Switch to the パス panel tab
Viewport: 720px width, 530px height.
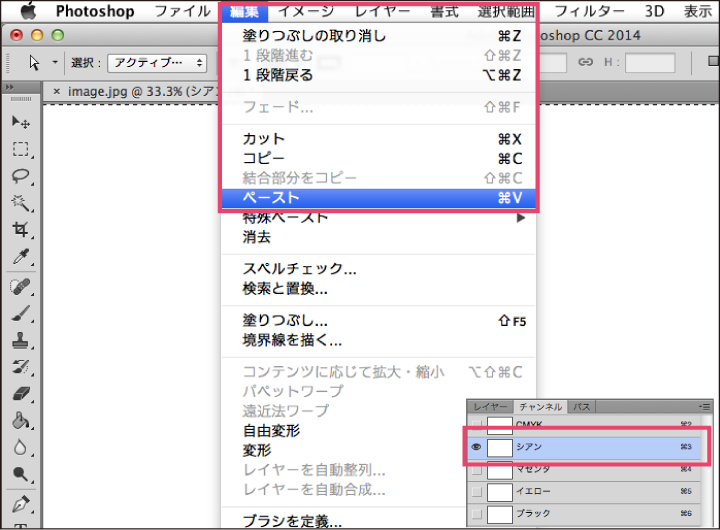coord(581,407)
